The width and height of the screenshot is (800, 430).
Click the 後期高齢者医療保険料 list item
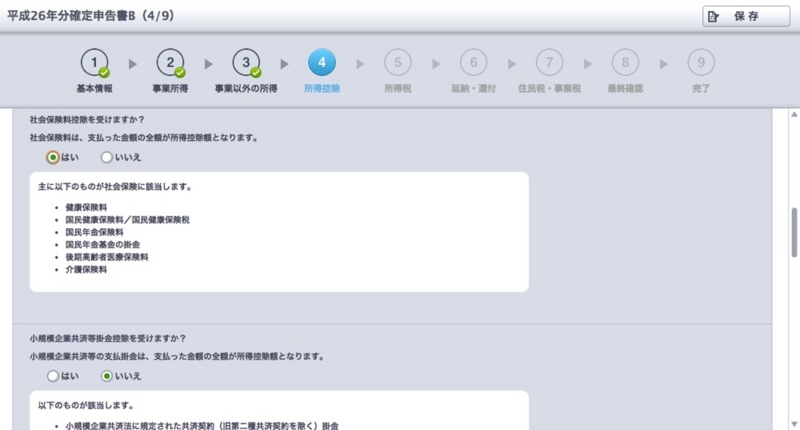pos(107,257)
